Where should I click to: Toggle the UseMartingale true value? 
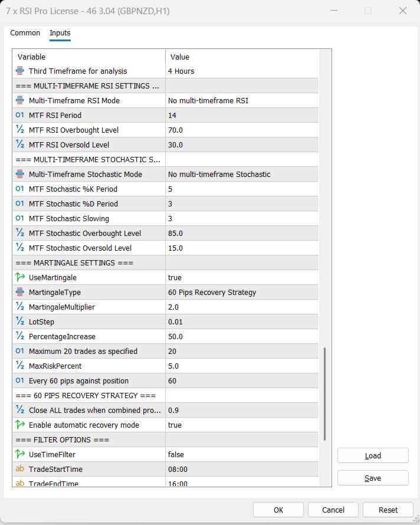[x=242, y=278]
